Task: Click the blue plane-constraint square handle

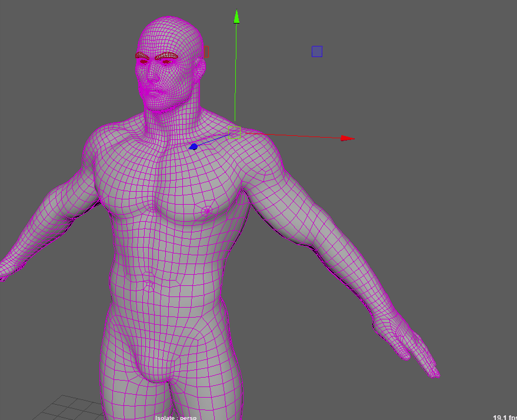Action: click(317, 52)
